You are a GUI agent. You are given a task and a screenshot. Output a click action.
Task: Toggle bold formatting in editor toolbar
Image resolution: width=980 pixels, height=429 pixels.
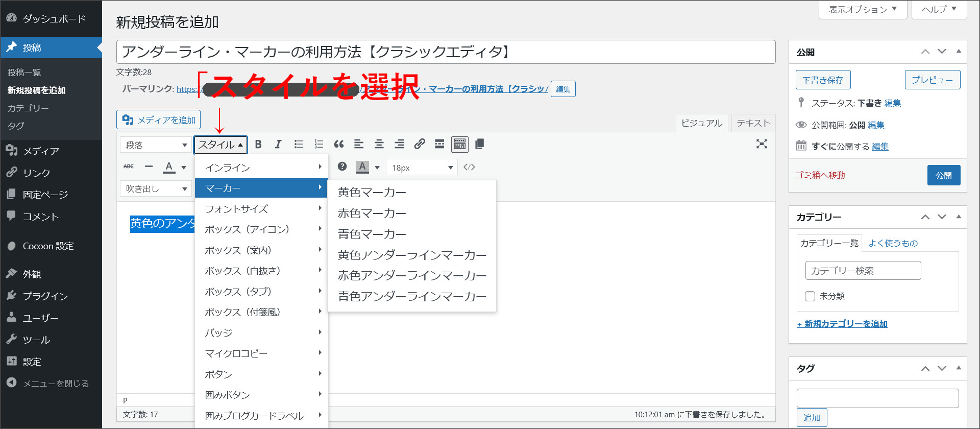(x=258, y=145)
